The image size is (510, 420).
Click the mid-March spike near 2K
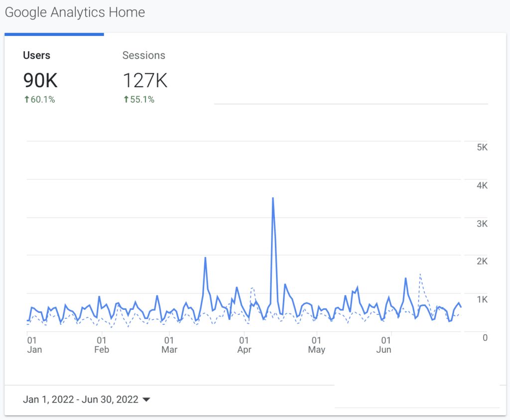[x=205, y=258]
